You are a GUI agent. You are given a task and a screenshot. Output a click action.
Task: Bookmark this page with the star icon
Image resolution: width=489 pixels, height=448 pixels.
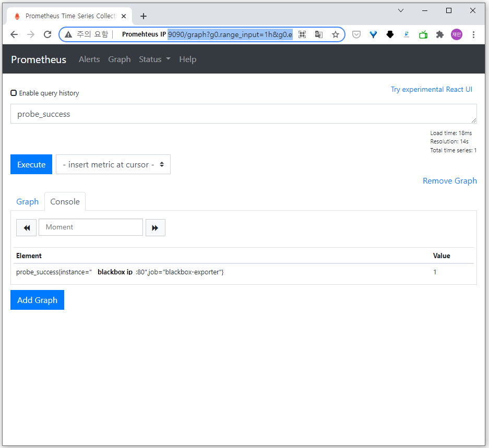(336, 34)
